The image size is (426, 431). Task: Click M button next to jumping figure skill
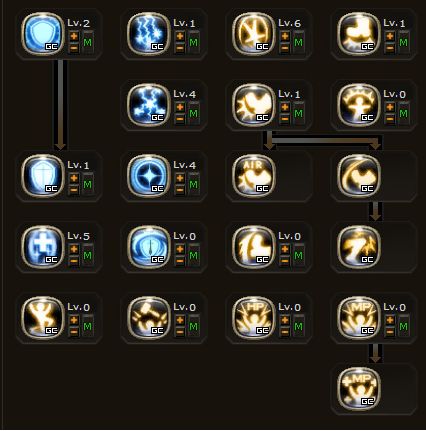pyautogui.click(x=87, y=326)
